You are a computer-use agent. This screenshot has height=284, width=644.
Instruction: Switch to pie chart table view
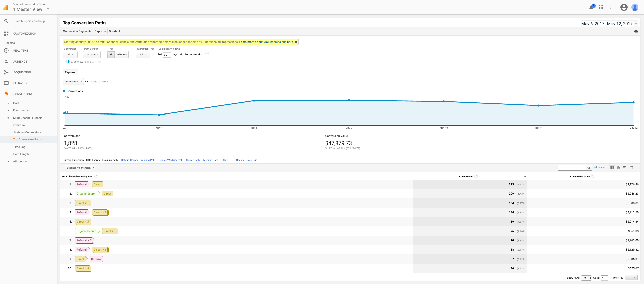coord(618,168)
